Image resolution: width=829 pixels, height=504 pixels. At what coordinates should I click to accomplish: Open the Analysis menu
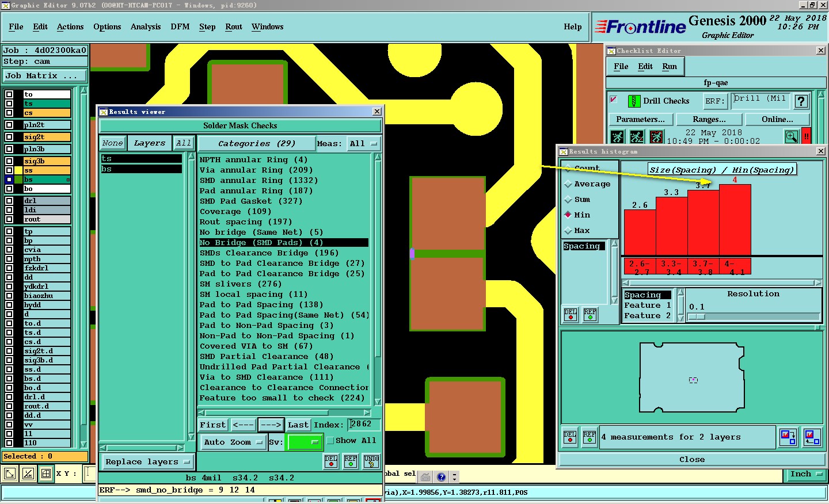click(146, 26)
